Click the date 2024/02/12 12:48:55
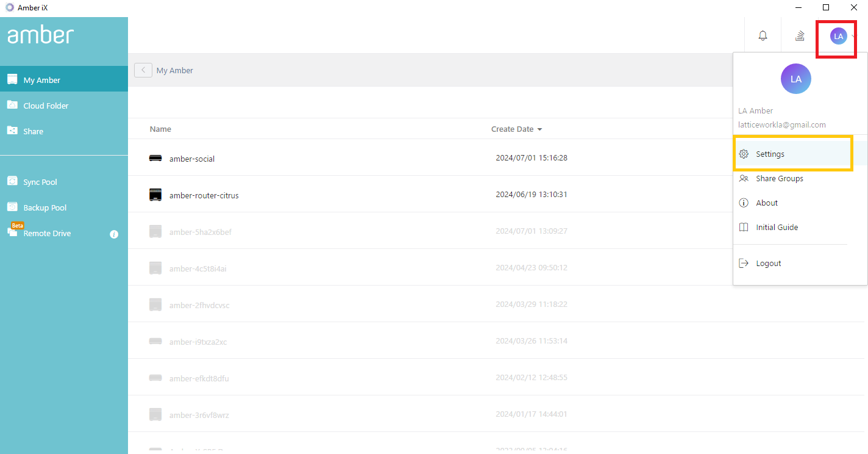Image resolution: width=868 pixels, height=454 pixels. pos(532,377)
